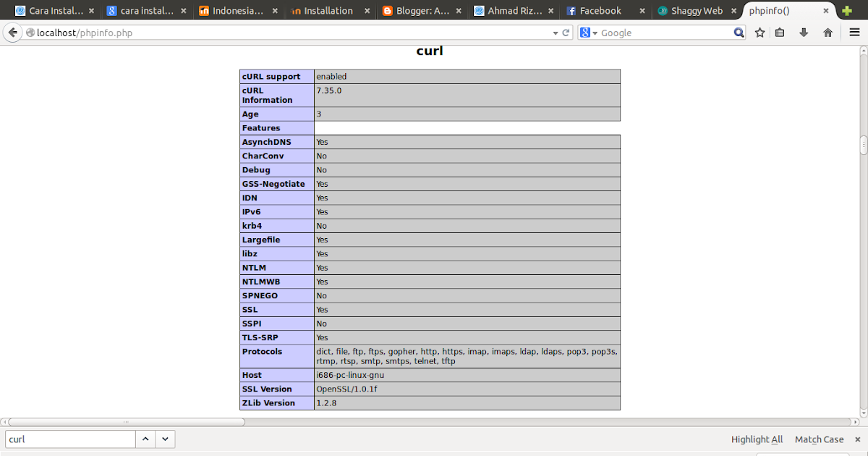The image size is (868, 456).
Task: Open the Firefox hamburger menu
Action: [x=854, y=32]
